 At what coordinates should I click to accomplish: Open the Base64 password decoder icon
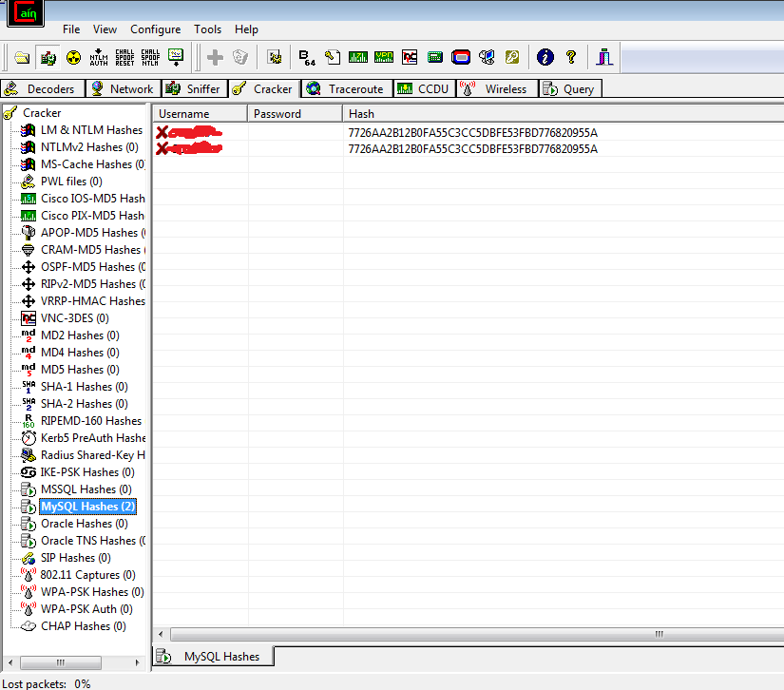(x=307, y=57)
